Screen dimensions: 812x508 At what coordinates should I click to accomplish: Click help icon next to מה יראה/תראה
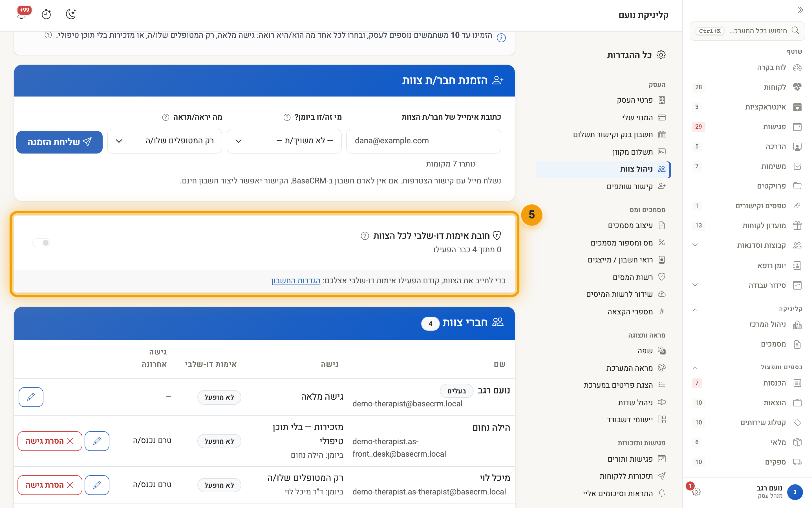[166, 117]
